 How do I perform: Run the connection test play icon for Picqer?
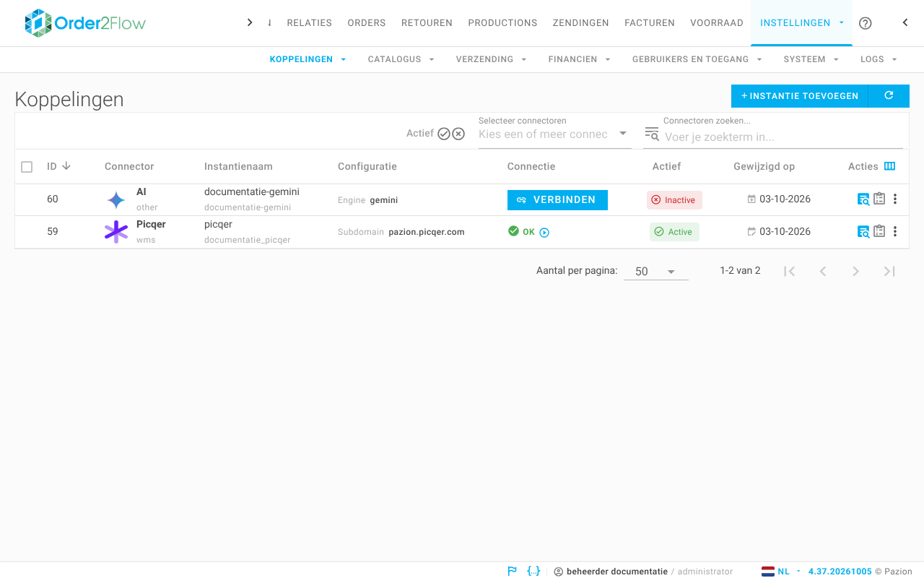tap(544, 232)
